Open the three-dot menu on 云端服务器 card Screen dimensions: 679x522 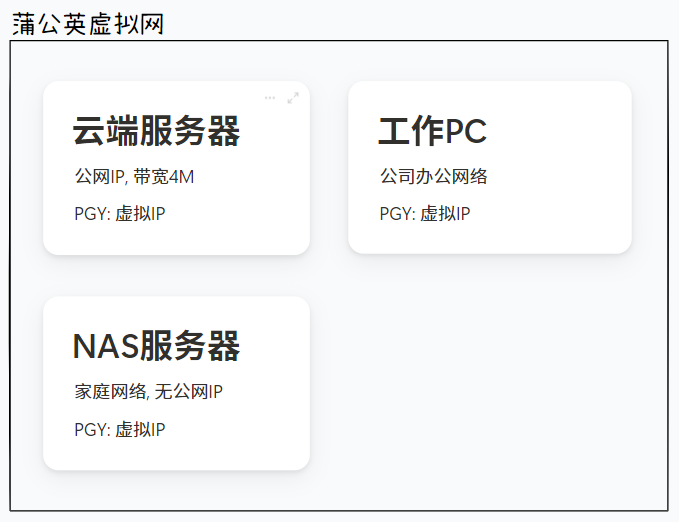[x=270, y=98]
